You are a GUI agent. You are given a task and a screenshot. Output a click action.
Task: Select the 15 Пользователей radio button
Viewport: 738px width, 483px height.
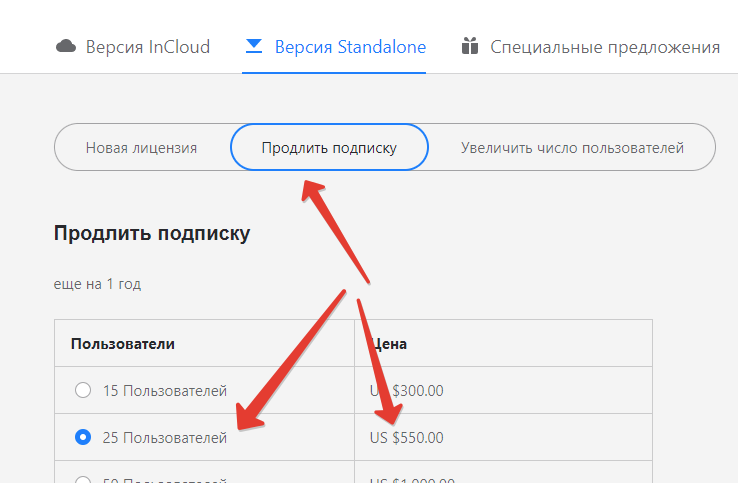click(x=83, y=390)
